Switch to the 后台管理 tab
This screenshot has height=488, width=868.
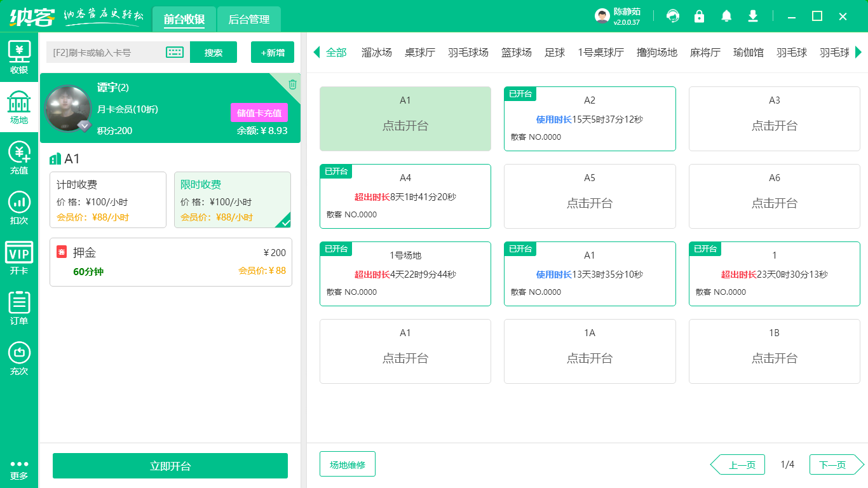tap(248, 19)
